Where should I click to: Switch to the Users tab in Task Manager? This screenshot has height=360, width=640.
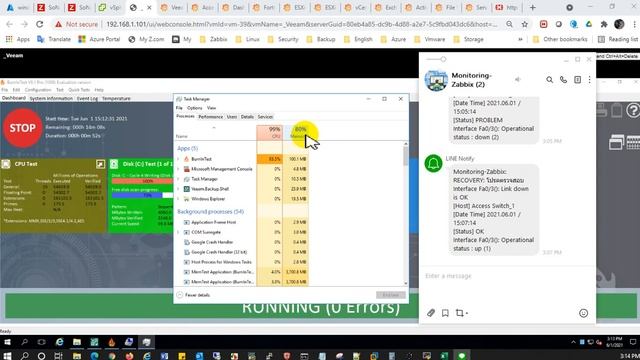(232, 117)
